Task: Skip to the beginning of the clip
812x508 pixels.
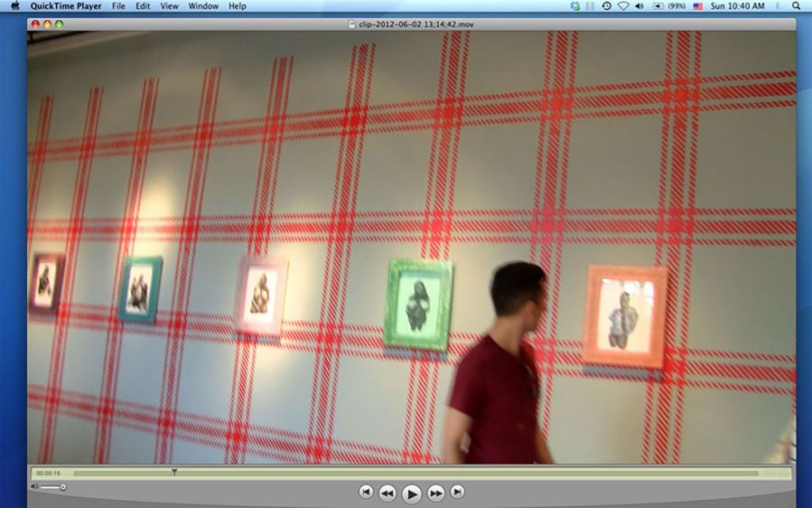Action: click(366, 492)
